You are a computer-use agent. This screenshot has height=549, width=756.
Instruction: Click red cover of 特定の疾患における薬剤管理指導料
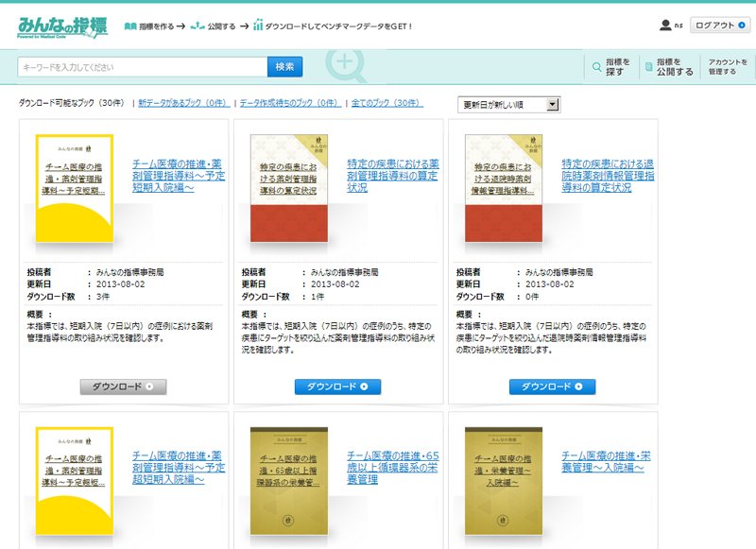click(x=289, y=188)
